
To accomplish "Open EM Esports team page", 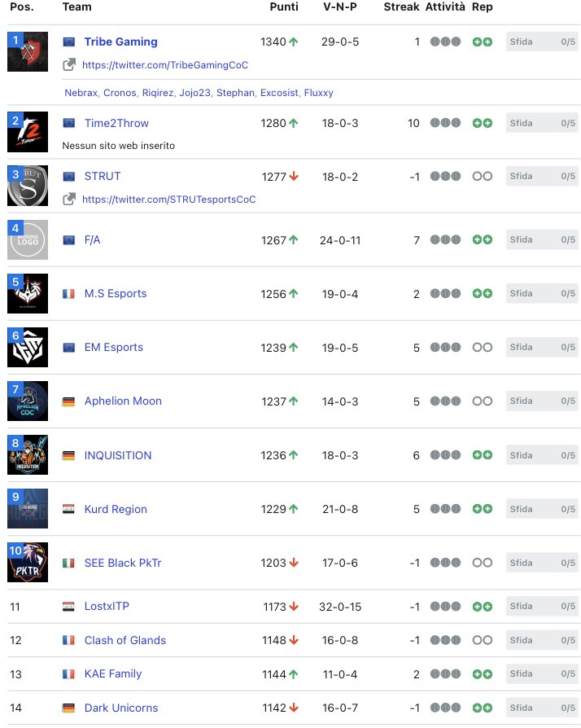I will [x=114, y=347].
